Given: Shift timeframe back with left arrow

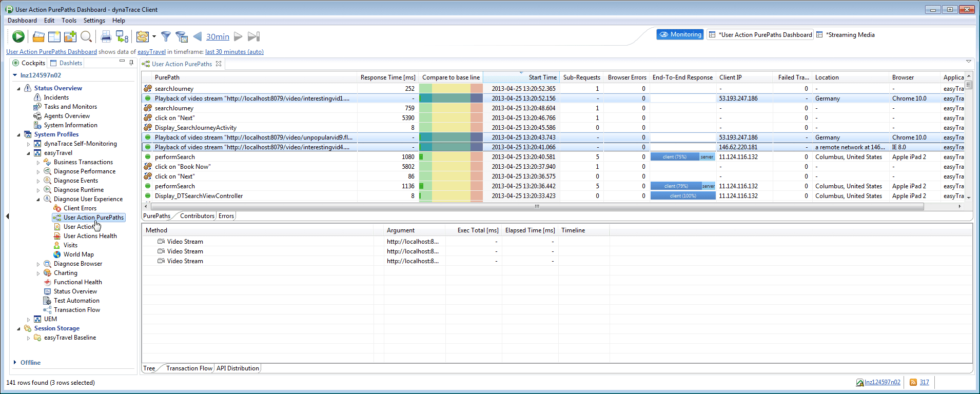Looking at the screenshot, I should [x=198, y=36].
